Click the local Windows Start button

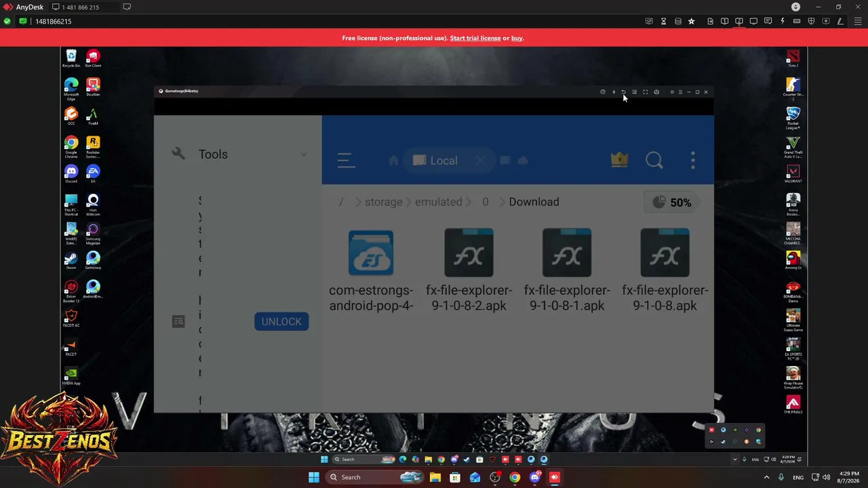314,477
